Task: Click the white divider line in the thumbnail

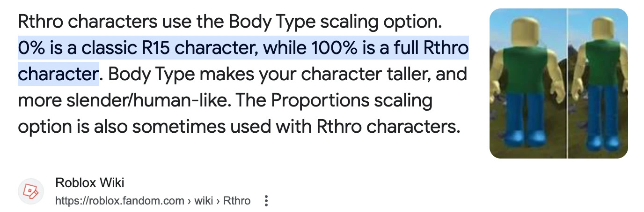Action: [567, 83]
